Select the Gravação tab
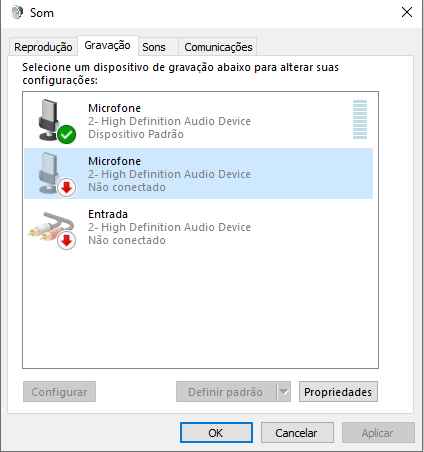This screenshot has height=452, width=424. coord(107,45)
